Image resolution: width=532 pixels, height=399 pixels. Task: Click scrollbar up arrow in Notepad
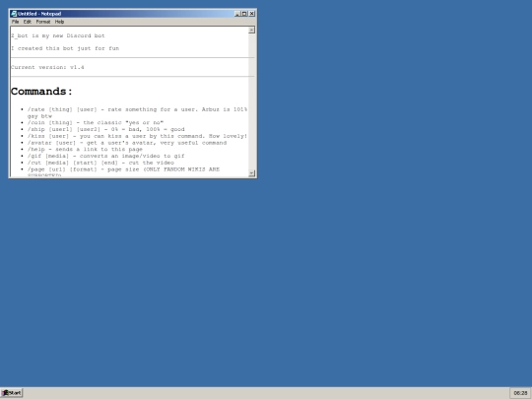tap(251, 31)
